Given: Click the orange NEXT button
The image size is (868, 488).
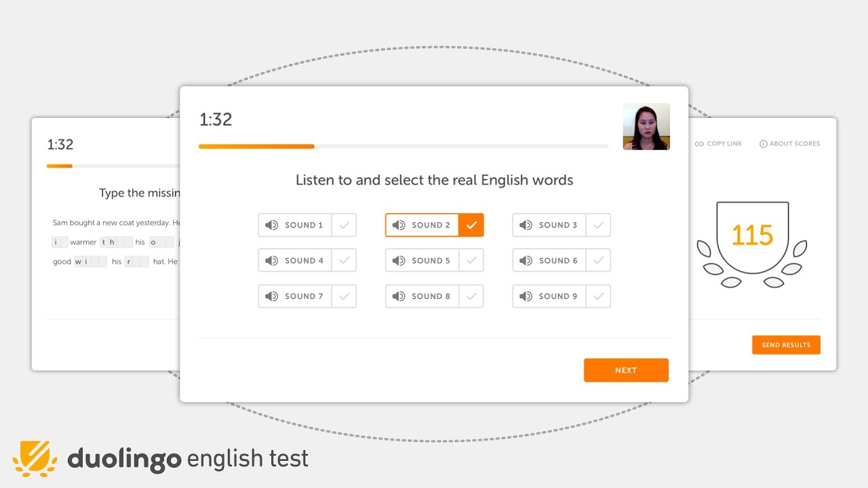Looking at the screenshot, I should click(x=626, y=370).
